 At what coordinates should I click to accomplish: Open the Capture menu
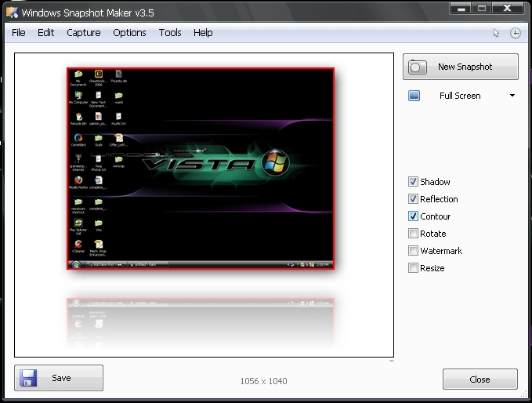84,33
